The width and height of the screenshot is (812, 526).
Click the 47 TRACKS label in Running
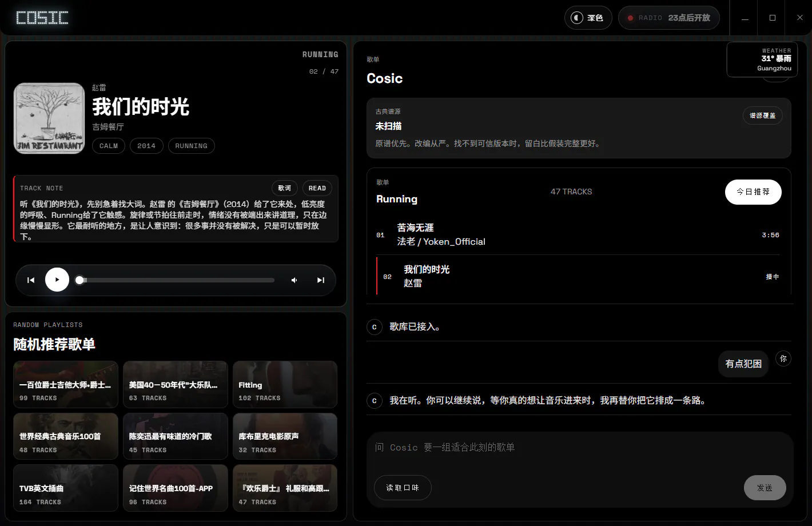(571, 192)
